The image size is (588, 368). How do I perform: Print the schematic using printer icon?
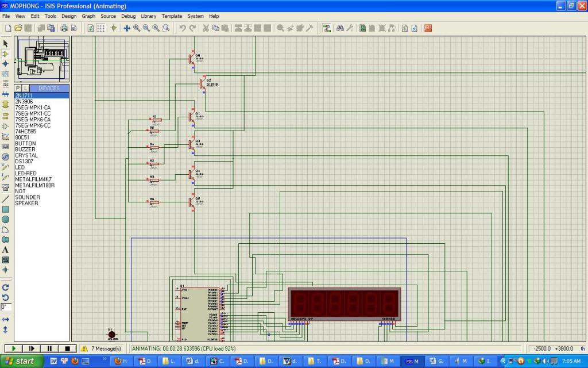pyautogui.click(x=64, y=28)
